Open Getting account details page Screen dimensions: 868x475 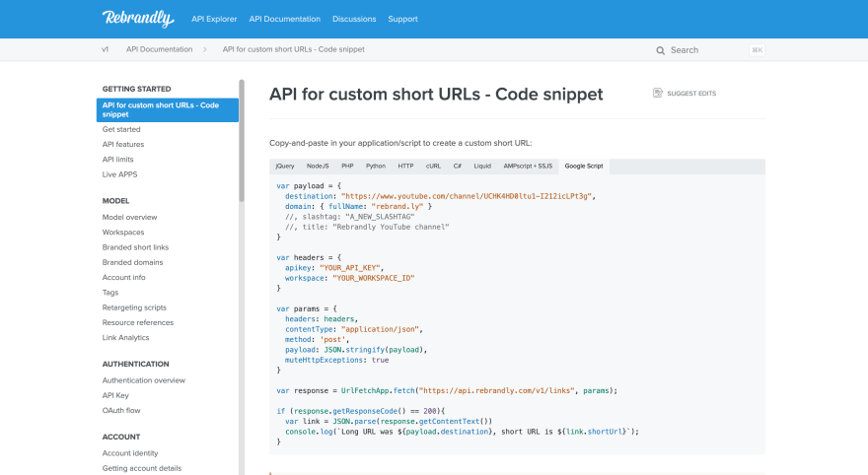[x=142, y=468]
